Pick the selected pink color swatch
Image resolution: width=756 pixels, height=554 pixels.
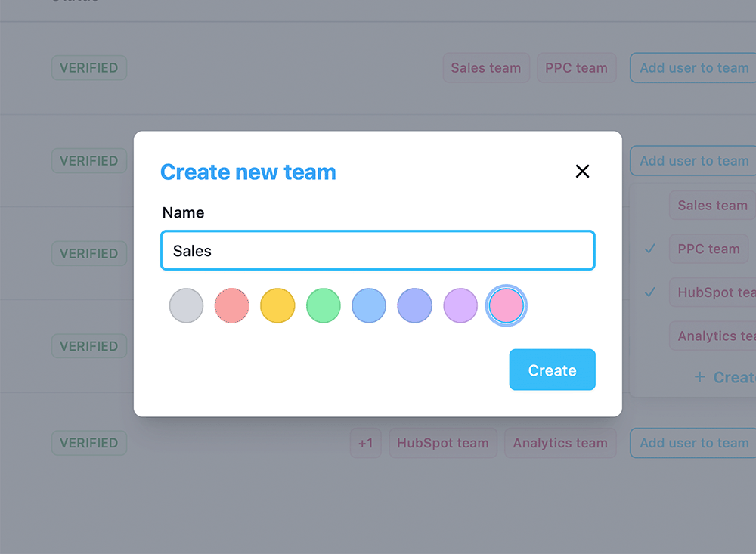coord(507,305)
